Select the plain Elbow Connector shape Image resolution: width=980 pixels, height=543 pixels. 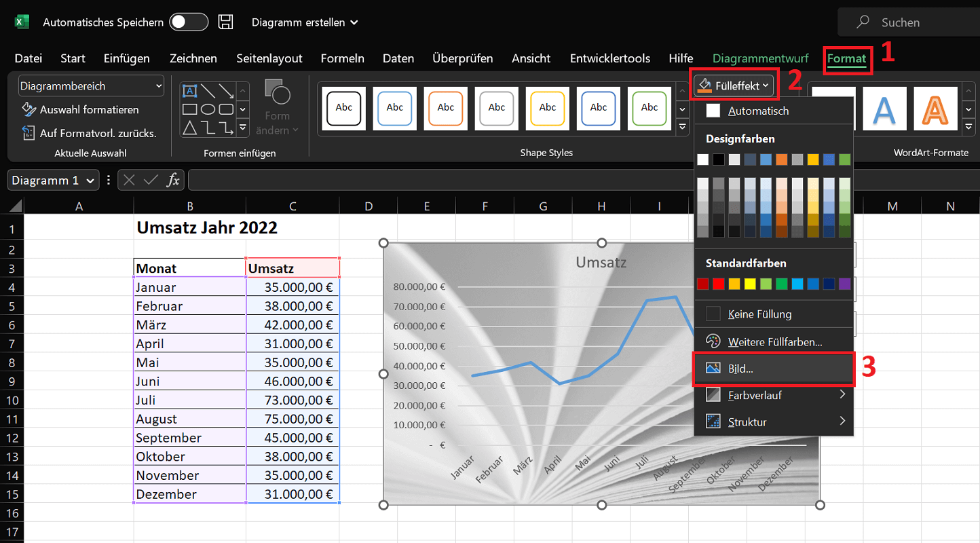coord(208,127)
